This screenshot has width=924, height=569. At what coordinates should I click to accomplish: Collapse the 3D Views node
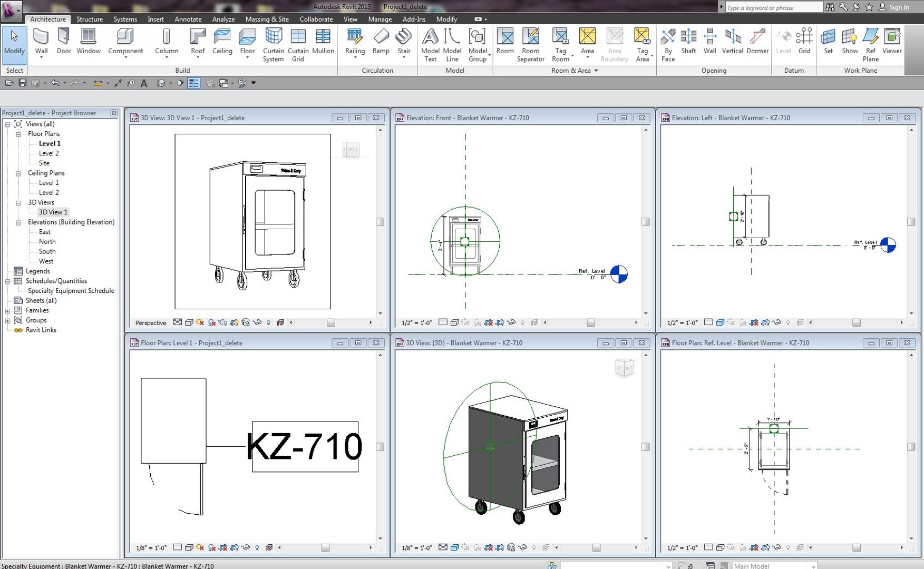coord(18,203)
